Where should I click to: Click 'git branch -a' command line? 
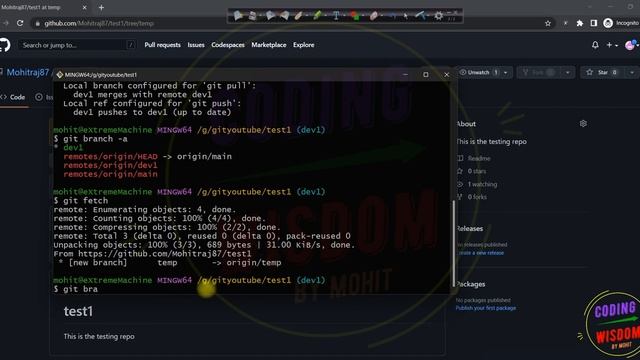tap(91, 139)
